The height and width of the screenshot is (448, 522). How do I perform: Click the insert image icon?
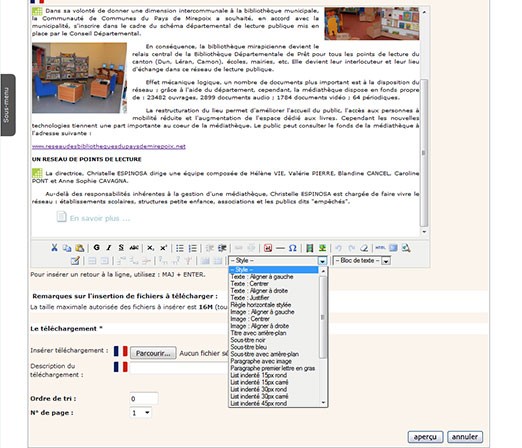(322, 248)
